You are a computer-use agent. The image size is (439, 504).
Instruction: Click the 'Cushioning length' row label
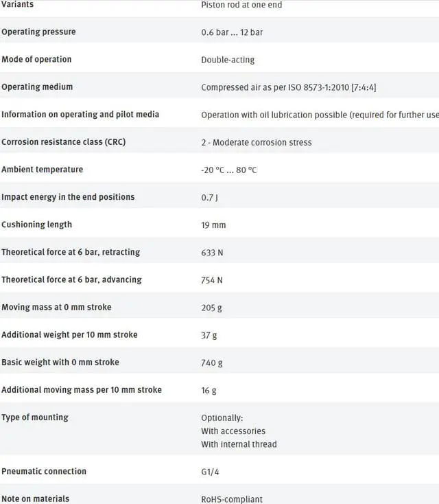36,225
